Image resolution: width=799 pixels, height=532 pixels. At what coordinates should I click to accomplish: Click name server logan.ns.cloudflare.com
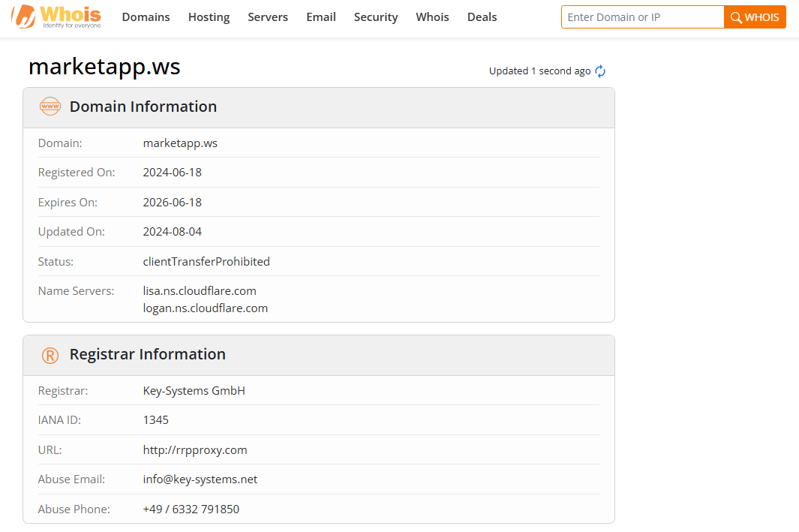[206, 308]
